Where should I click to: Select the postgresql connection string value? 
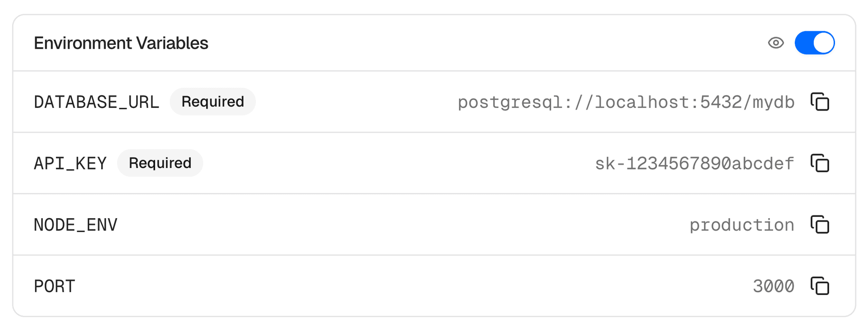[626, 103]
